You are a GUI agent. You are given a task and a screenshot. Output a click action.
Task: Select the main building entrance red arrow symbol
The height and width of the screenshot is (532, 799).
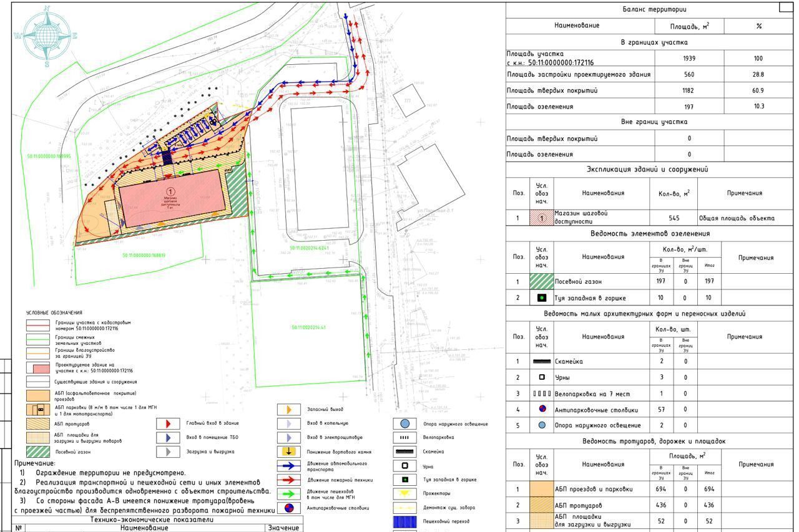[167, 424]
